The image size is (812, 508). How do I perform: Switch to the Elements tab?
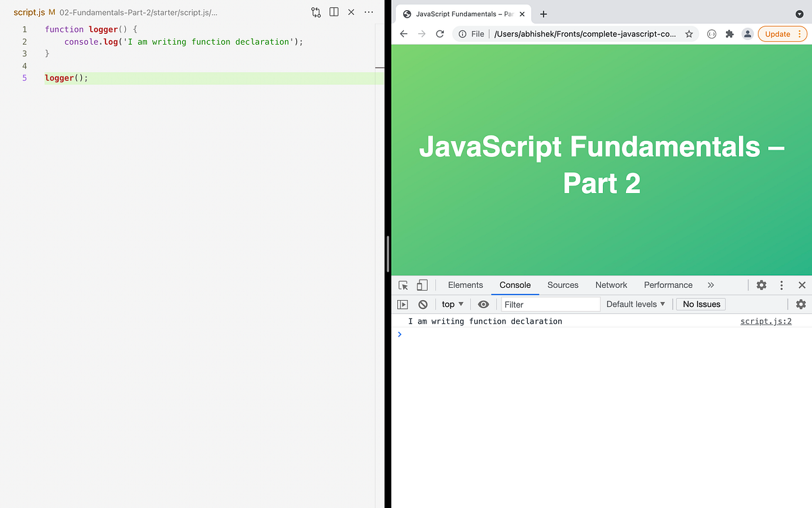click(x=465, y=285)
